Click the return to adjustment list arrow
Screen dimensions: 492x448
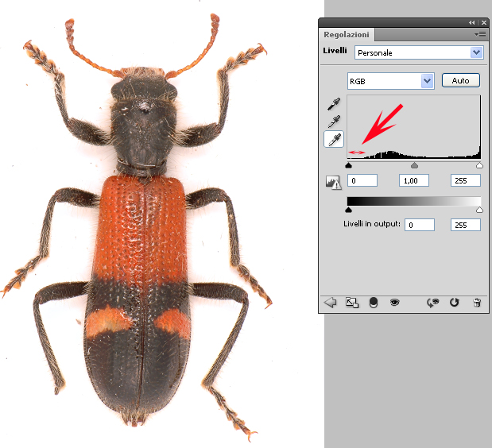[x=331, y=303]
